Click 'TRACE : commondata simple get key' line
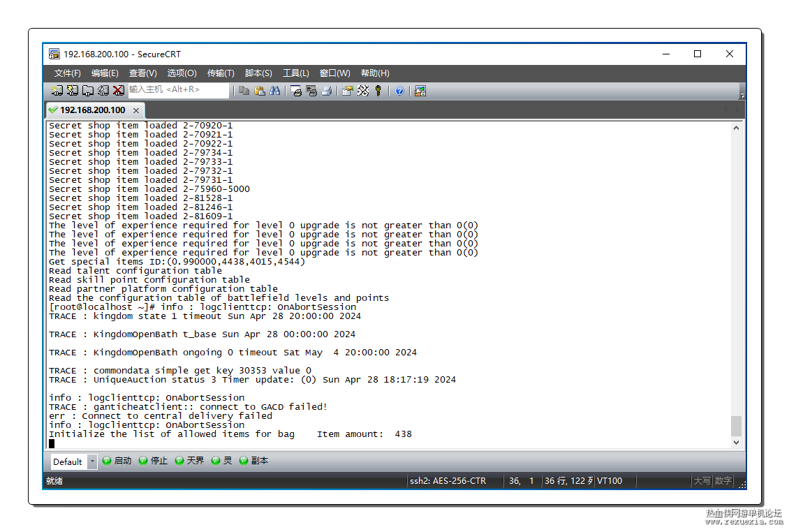Screen dimensions: 789x532 pyautogui.click(x=180, y=371)
